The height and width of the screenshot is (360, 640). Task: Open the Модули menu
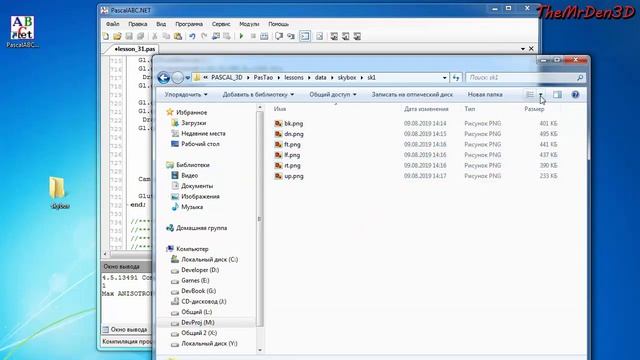pyautogui.click(x=249, y=24)
